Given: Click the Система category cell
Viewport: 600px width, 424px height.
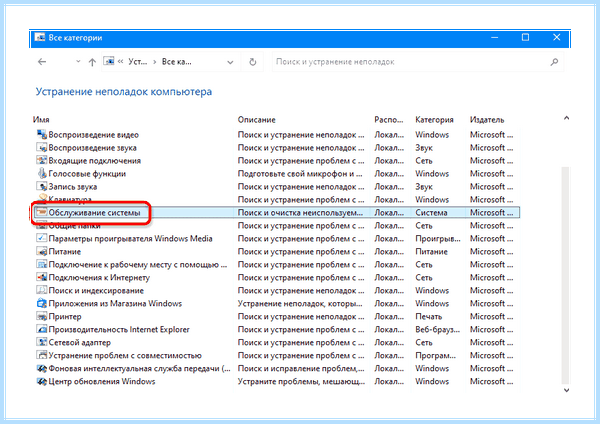Looking at the screenshot, I should (431, 213).
